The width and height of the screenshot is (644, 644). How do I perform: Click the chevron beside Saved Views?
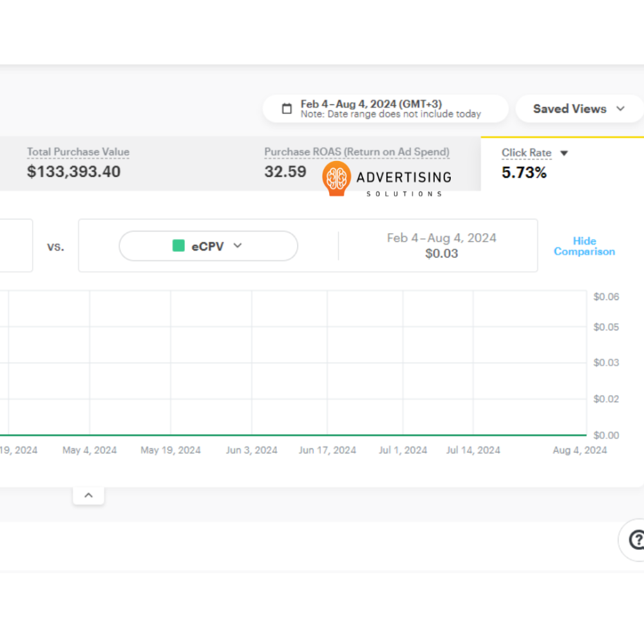(620, 109)
